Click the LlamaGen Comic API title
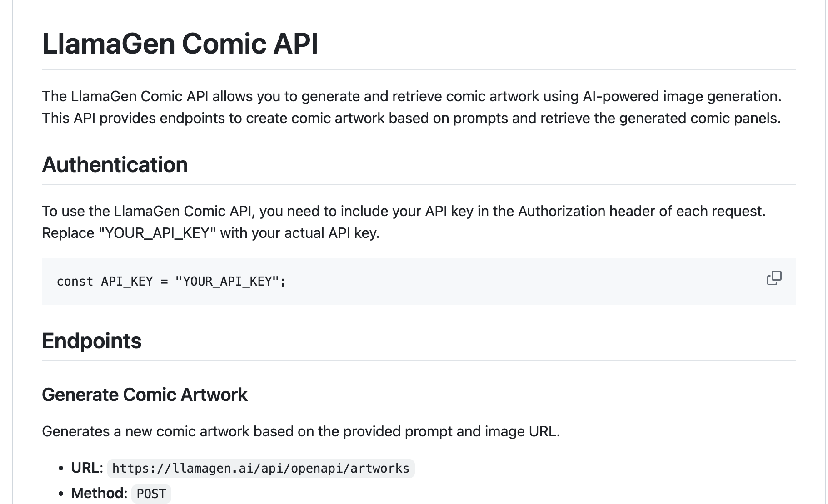 click(180, 44)
